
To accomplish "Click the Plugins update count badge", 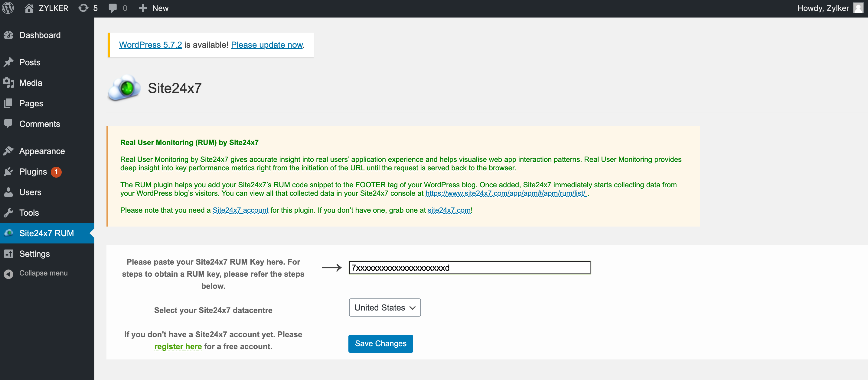I will point(56,172).
